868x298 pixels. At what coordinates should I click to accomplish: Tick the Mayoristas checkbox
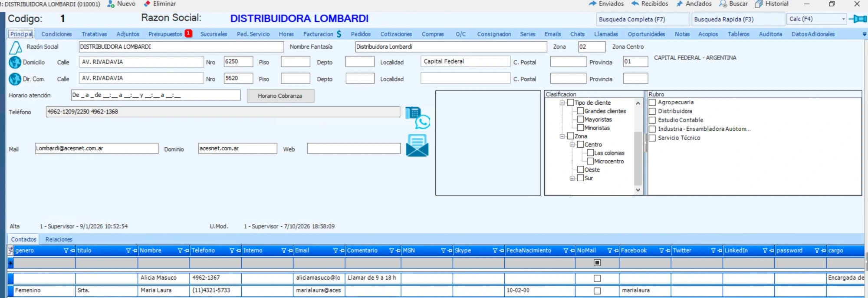pyautogui.click(x=580, y=119)
